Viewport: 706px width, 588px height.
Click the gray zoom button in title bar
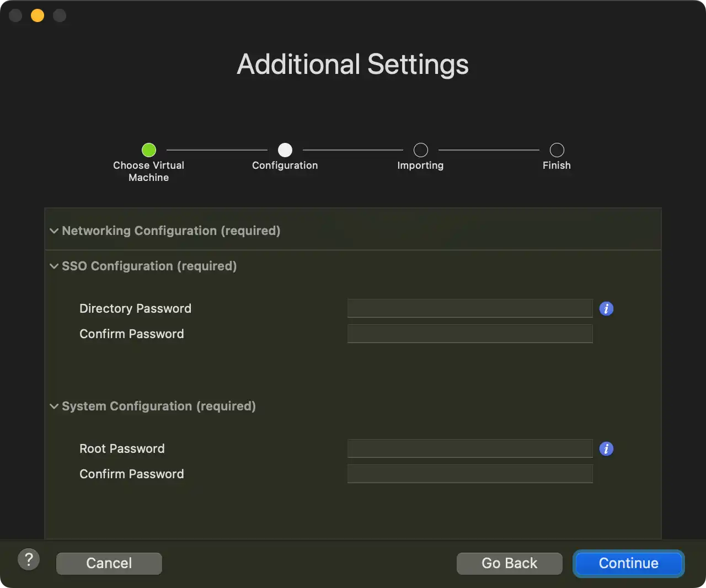click(x=60, y=15)
